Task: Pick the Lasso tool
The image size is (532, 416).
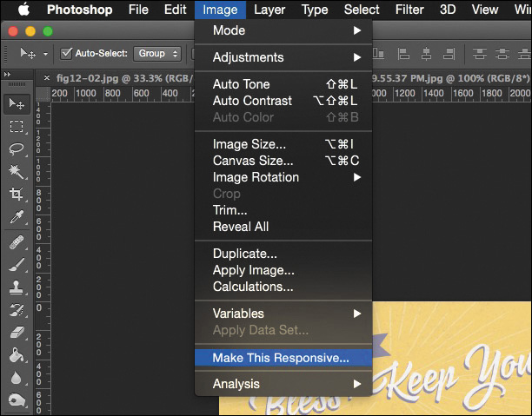Action: pyautogui.click(x=17, y=149)
